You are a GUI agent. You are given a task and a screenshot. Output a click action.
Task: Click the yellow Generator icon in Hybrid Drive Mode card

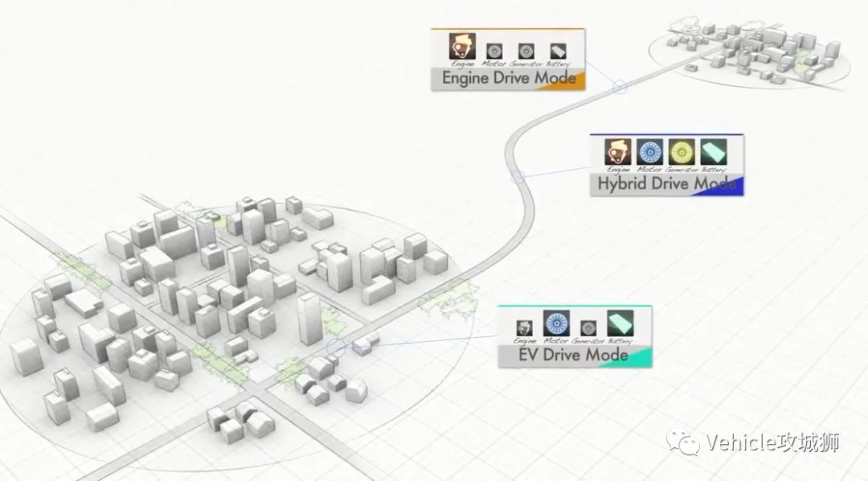682,152
